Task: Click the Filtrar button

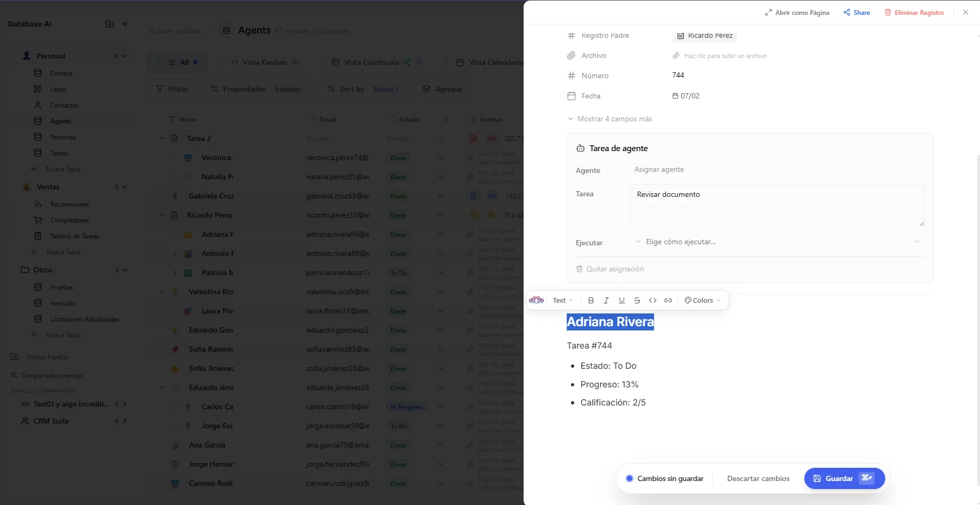Action: coord(172,89)
